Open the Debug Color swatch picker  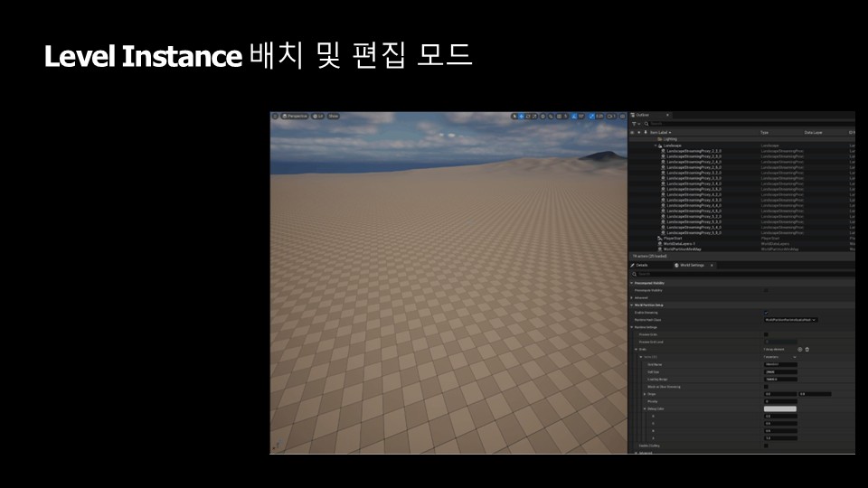780,408
